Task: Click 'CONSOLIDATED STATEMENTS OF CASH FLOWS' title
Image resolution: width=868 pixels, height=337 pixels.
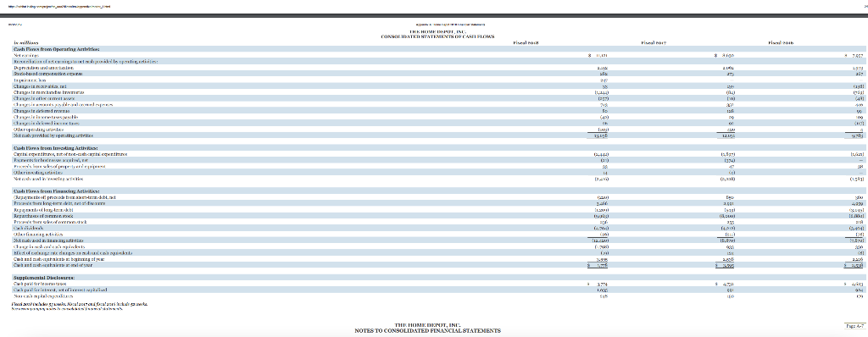Action: (x=437, y=36)
